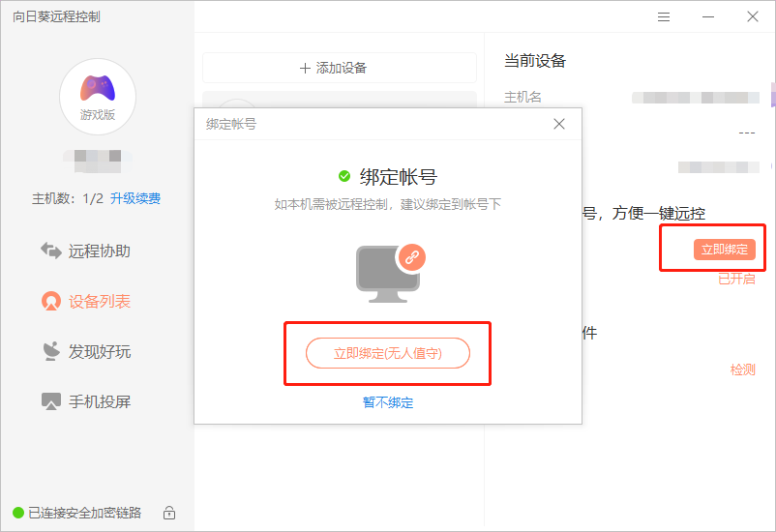Click the 添加设备 button
776x532 pixels.
coord(340,68)
